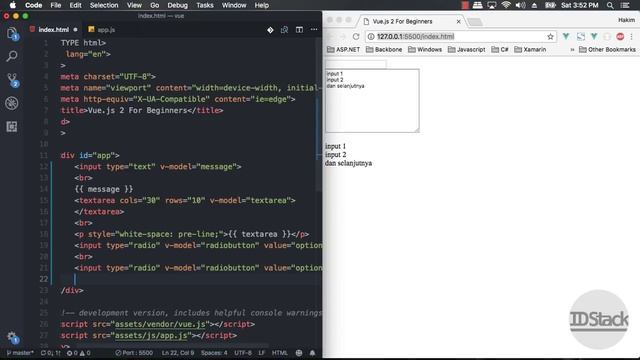Open the Windows bookmarks folder
Screen dimensions: 640x360
click(425, 49)
